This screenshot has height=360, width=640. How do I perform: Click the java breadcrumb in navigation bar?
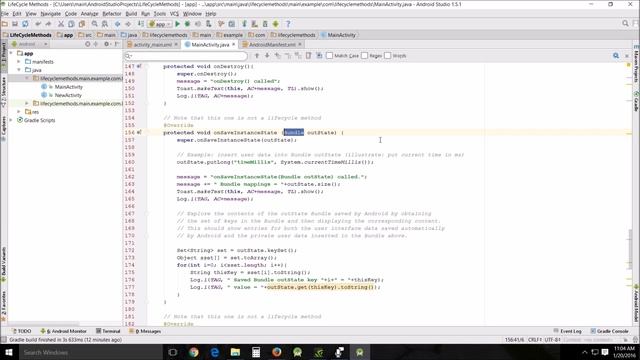coord(129,35)
